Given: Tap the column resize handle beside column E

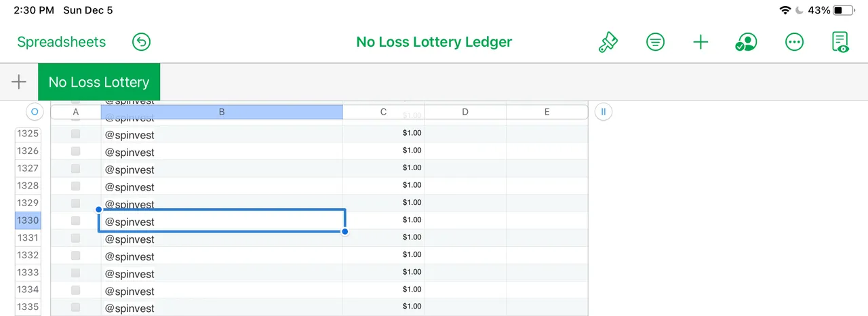Looking at the screenshot, I should (x=603, y=111).
